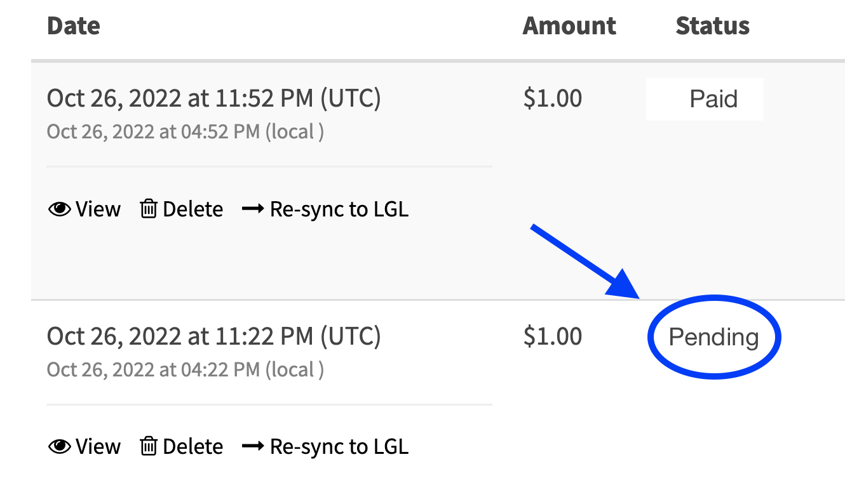Click the circled Pending status label
This screenshot has width=845, height=504.
(x=713, y=337)
